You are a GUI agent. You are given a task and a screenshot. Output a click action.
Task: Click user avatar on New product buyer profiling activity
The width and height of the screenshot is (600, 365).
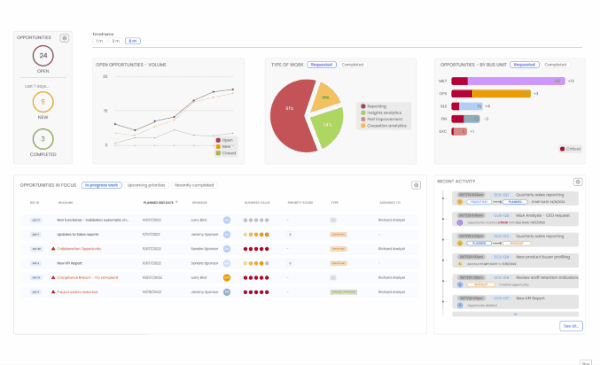tap(460, 264)
